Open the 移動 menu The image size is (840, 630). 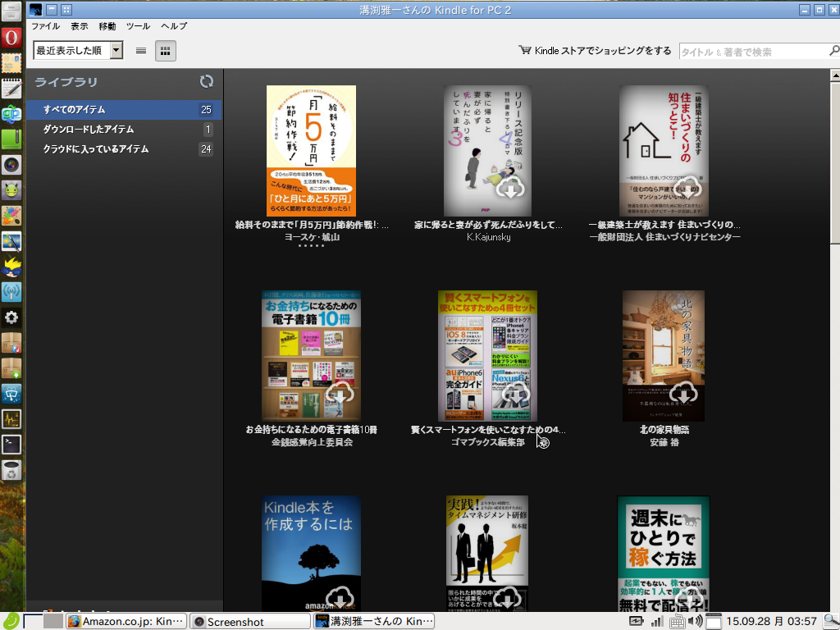coord(107,25)
